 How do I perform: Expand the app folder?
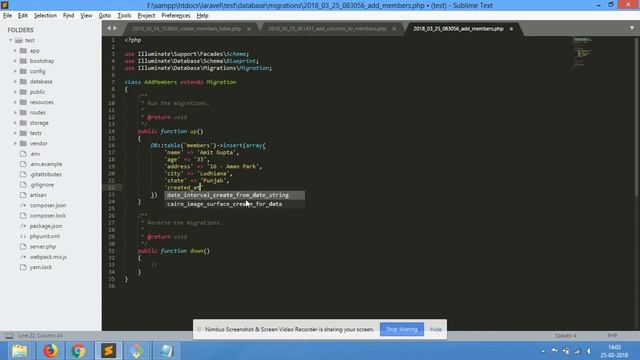click(x=15, y=51)
